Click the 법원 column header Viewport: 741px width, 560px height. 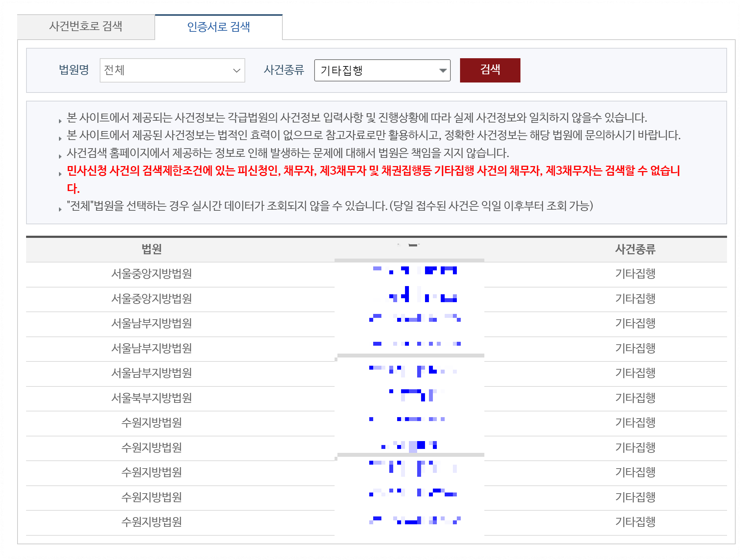click(152, 249)
